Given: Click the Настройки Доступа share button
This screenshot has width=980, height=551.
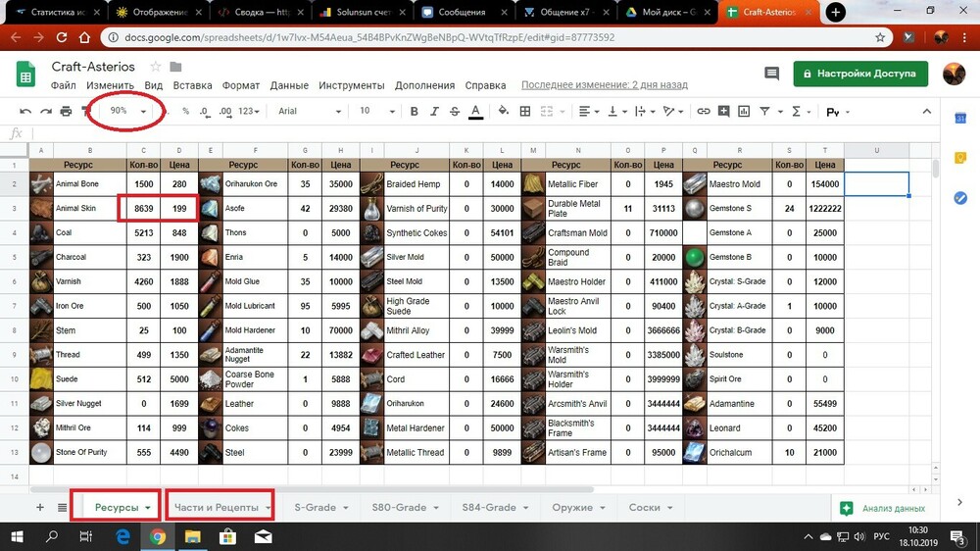Looking at the screenshot, I should [x=859, y=74].
